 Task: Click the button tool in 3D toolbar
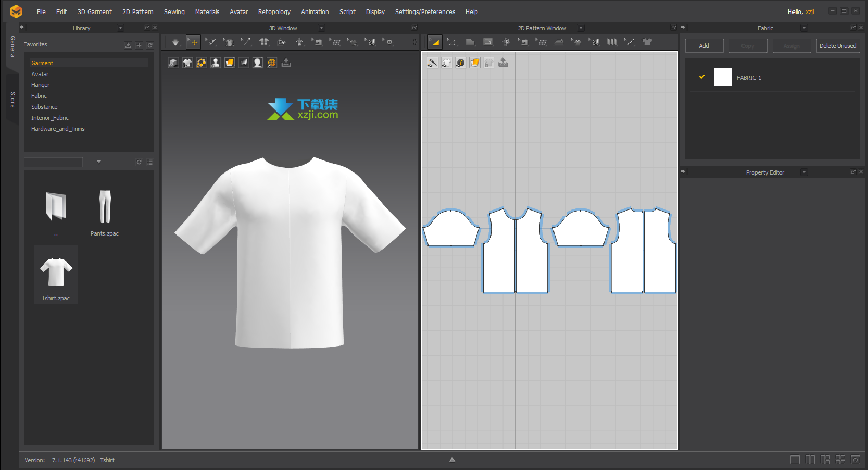[388, 42]
